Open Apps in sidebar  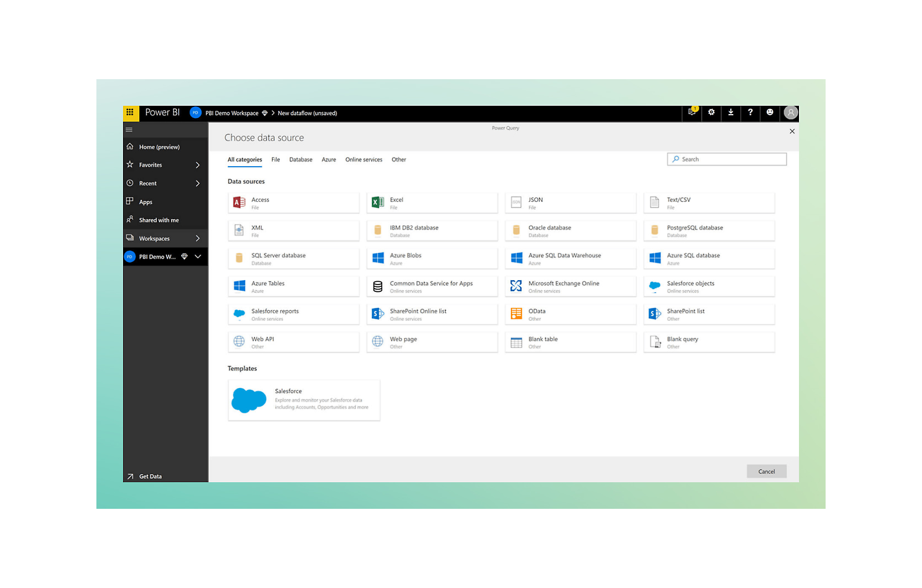pyautogui.click(x=165, y=202)
